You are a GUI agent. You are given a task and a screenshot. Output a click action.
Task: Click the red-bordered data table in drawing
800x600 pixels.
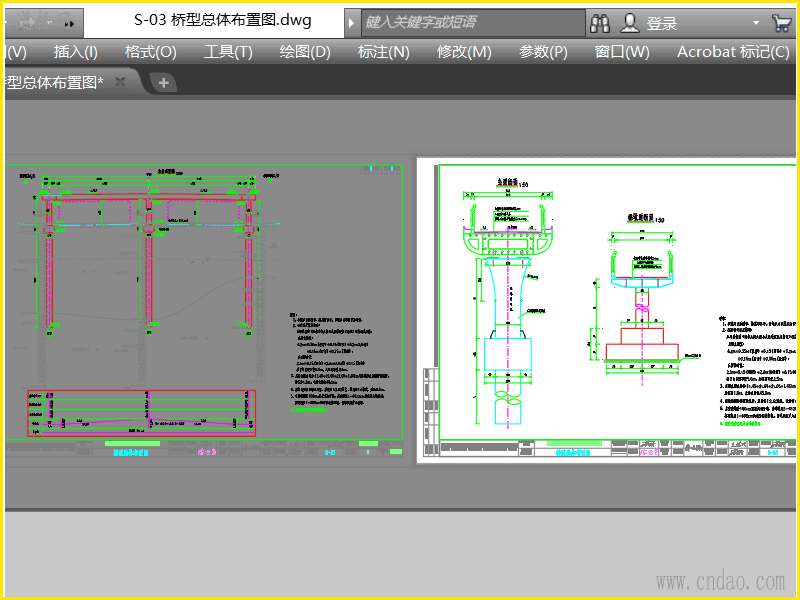pyautogui.click(x=141, y=413)
